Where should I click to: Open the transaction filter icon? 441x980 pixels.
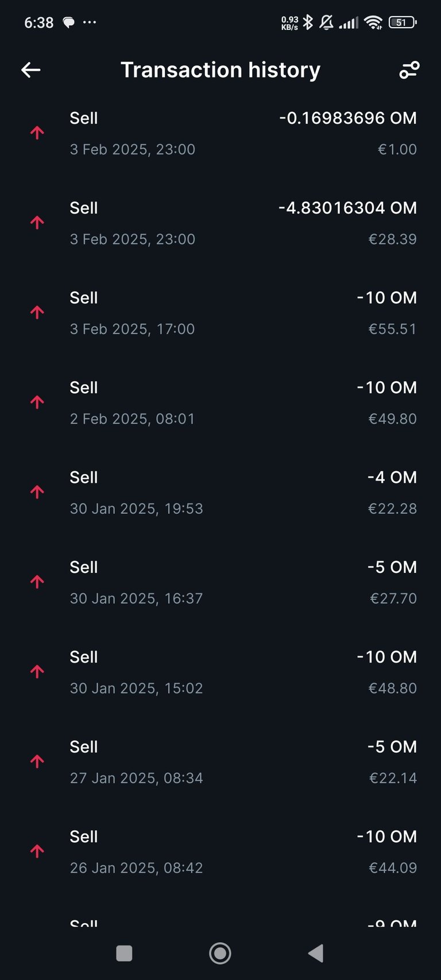click(409, 70)
